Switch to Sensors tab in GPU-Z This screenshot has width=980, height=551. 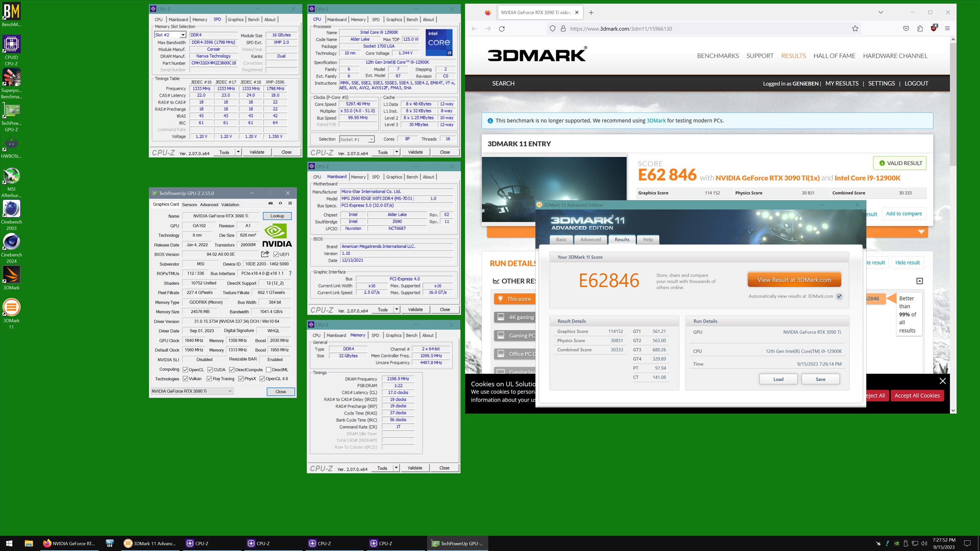point(189,205)
